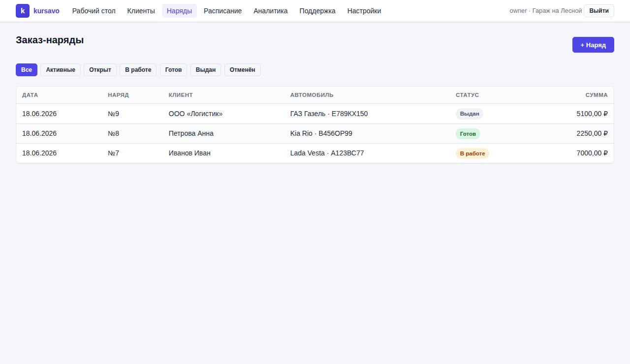Create a new order with + Наряд
The height and width of the screenshot is (364, 630).
(593, 45)
